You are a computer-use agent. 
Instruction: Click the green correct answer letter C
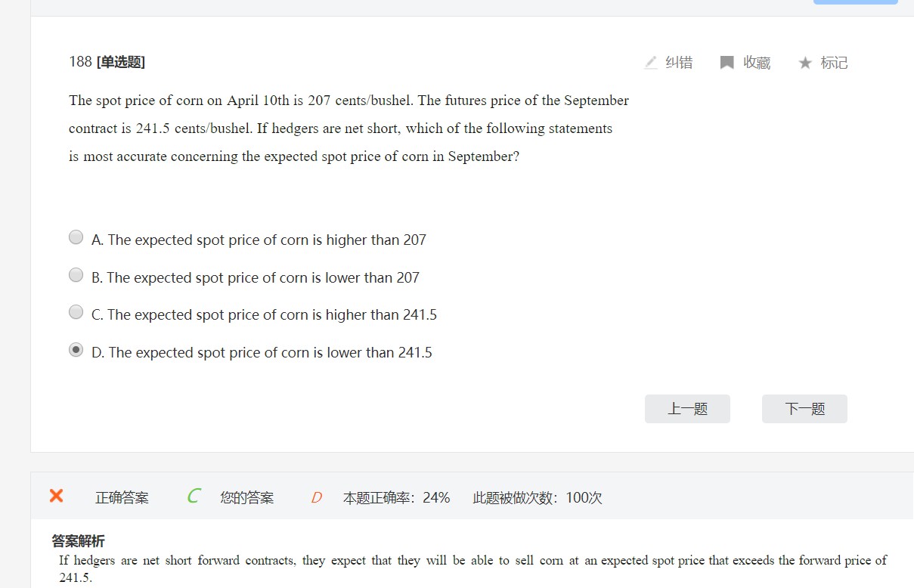[x=194, y=497]
